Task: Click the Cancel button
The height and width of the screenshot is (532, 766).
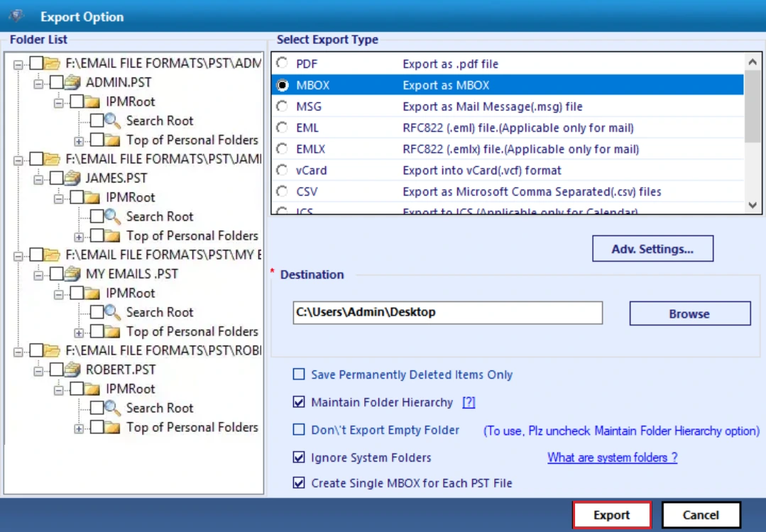Action: tap(701, 515)
